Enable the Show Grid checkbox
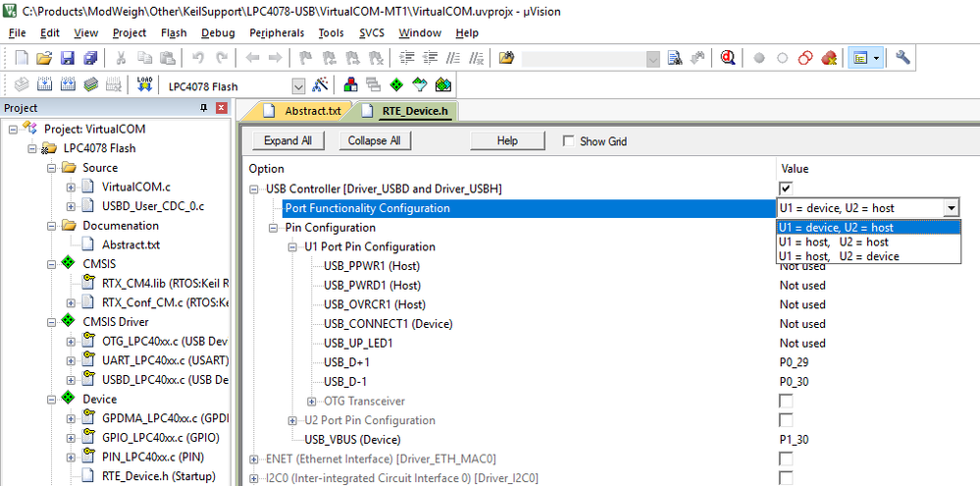 (x=568, y=141)
